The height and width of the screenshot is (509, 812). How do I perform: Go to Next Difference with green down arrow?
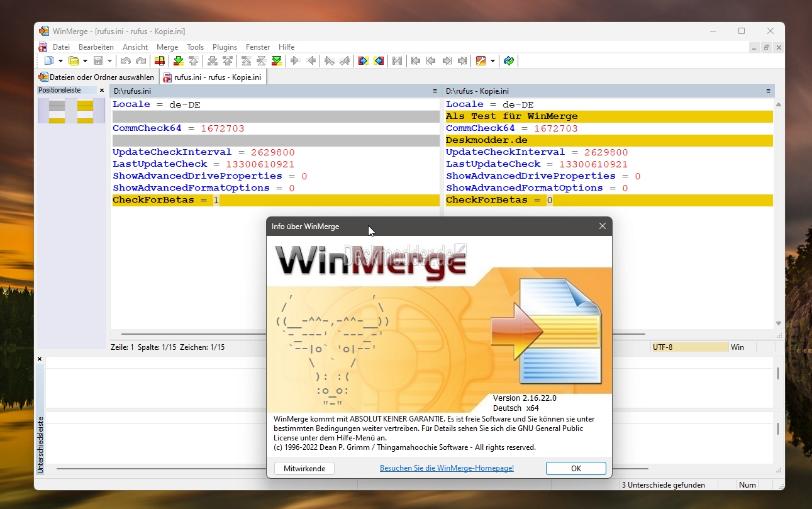point(179,61)
